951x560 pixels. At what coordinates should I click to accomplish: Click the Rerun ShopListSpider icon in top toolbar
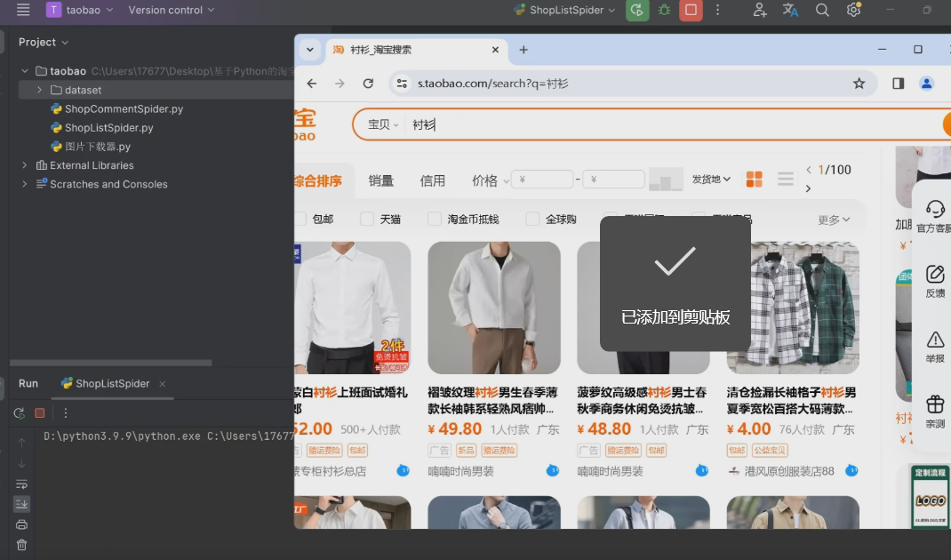point(637,11)
